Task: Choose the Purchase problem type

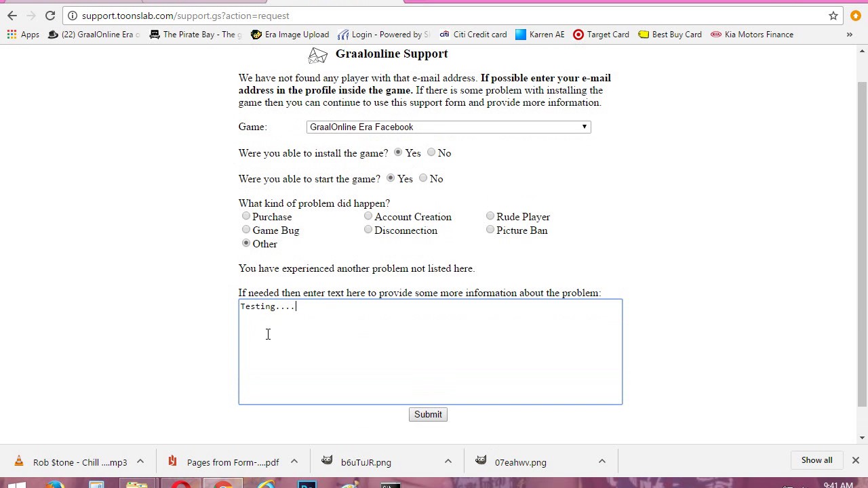Action: (x=246, y=216)
